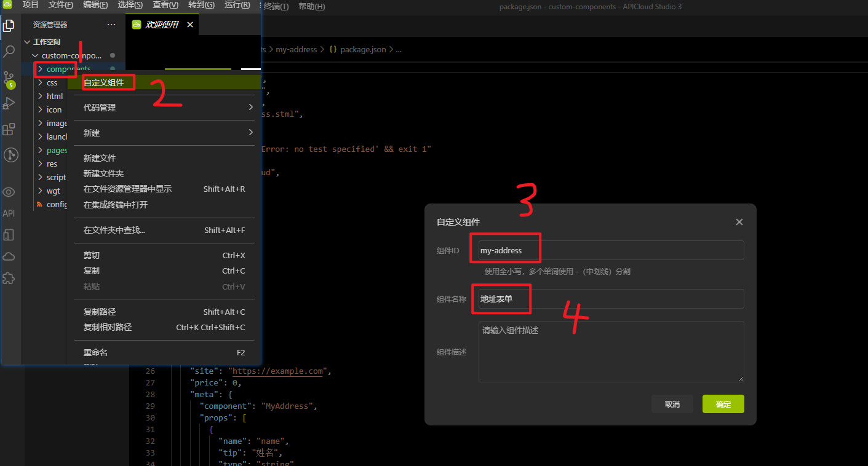This screenshot has height=466, width=868.
Task: Expand the wgt folder
Action: (40, 191)
